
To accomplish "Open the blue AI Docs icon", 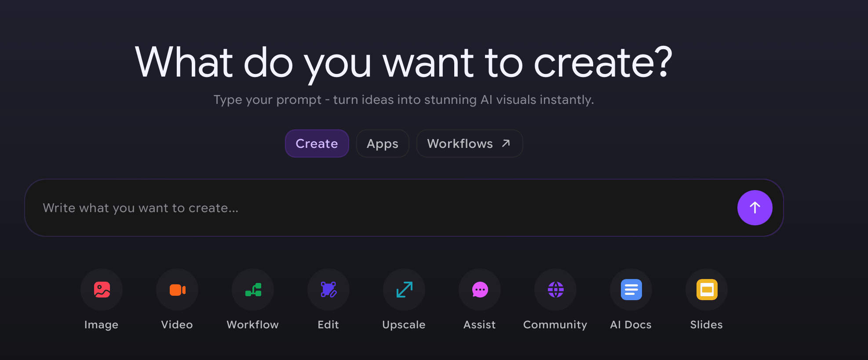I will click(631, 290).
